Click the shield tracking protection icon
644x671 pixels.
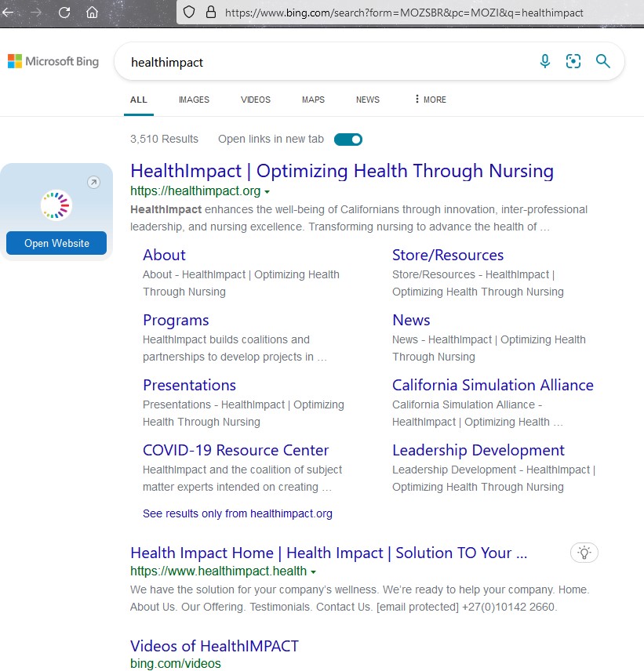188,12
